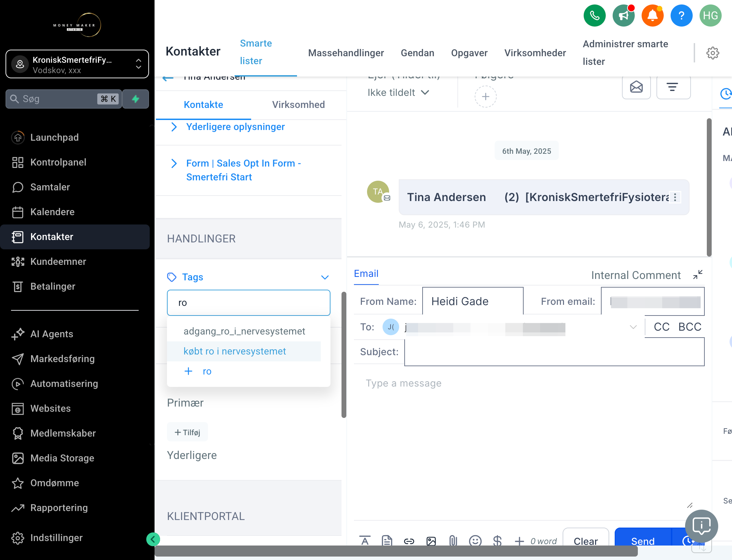
Task: Open the Ikke tildelt owner dropdown
Action: coord(398,93)
